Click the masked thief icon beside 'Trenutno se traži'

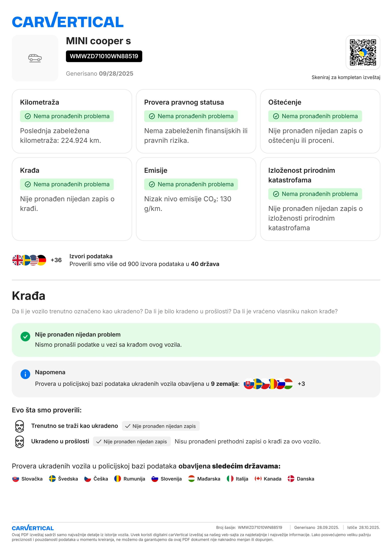(19, 426)
